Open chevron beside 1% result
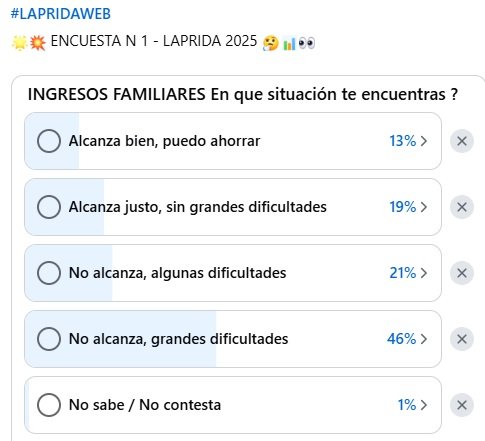The image size is (485, 441). (424, 405)
